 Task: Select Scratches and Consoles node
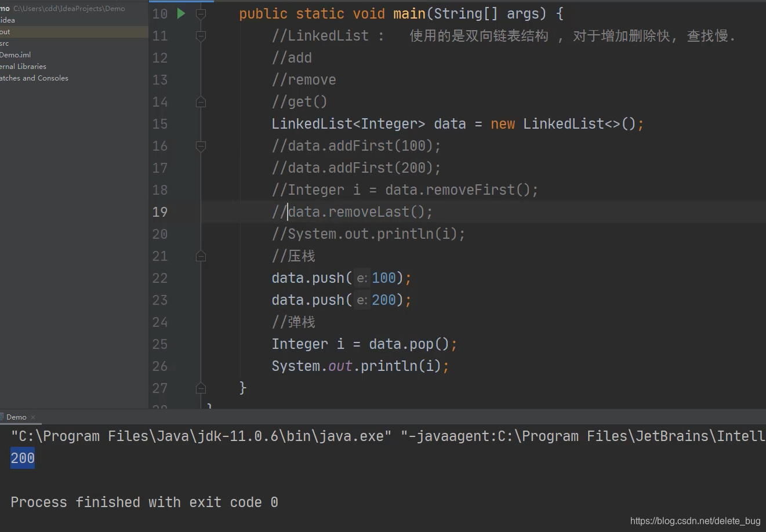(x=34, y=78)
